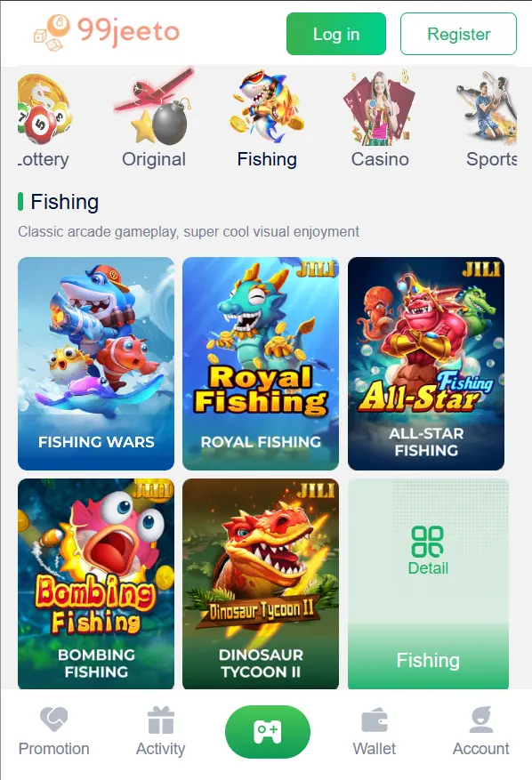
Task: Open the Casino cards category icon
Action: 379,108
